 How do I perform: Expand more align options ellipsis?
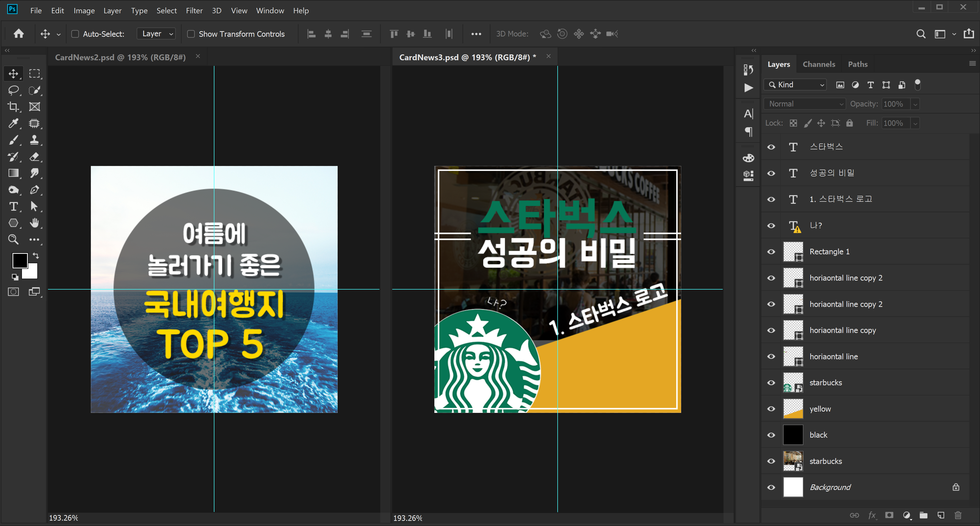[x=476, y=34]
